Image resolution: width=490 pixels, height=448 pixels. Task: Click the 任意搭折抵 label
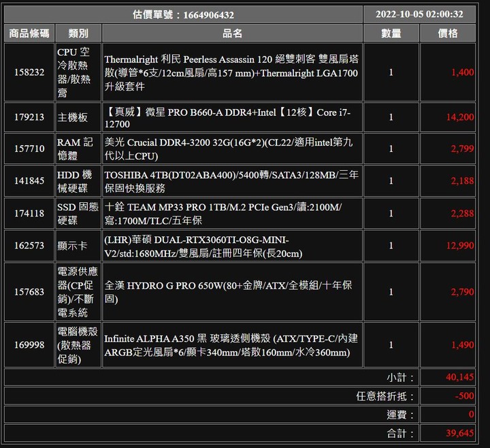coord(385,396)
